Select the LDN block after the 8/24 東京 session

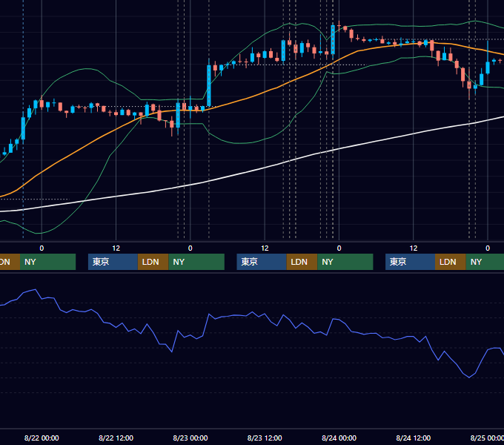tap(451, 262)
